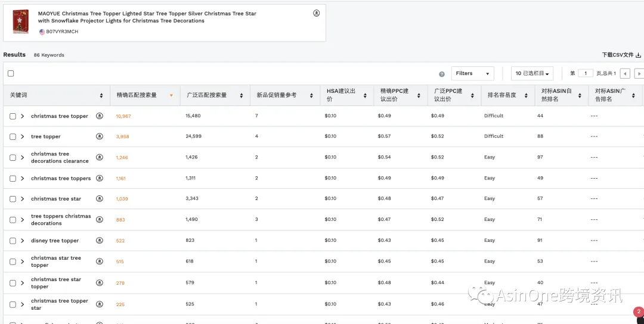Expand the tree topper row
This screenshot has height=324, width=644.
23,136
